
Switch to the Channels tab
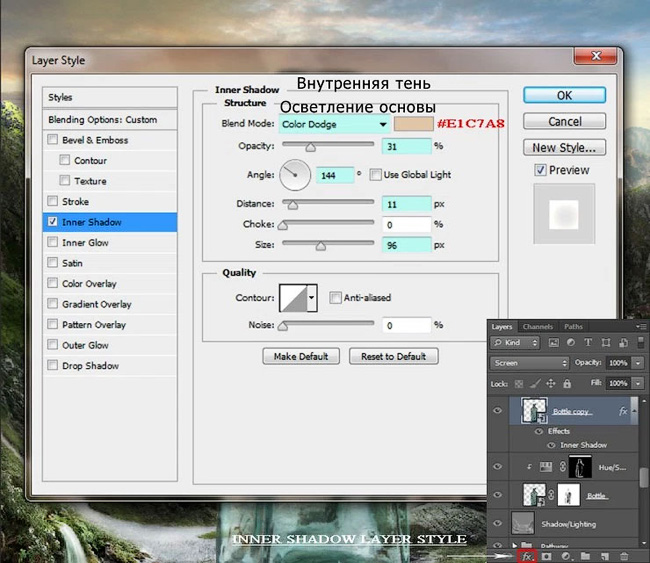[538, 327]
